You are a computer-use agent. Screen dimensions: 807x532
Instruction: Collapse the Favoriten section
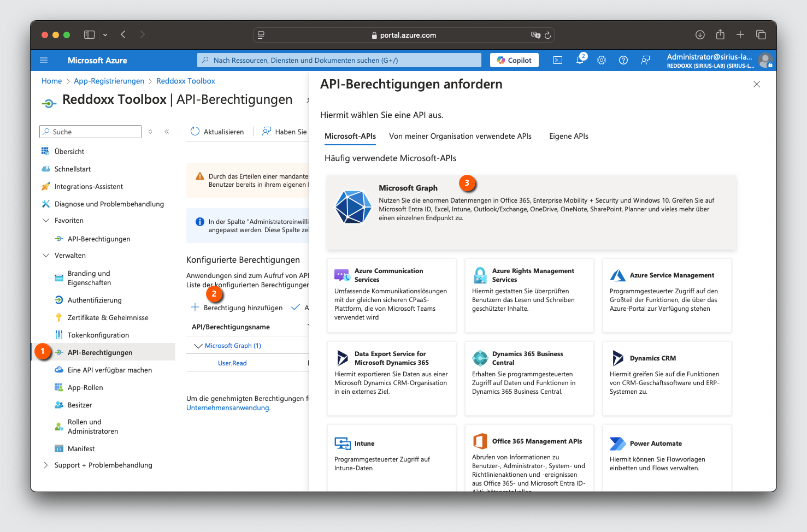click(x=46, y=220)
